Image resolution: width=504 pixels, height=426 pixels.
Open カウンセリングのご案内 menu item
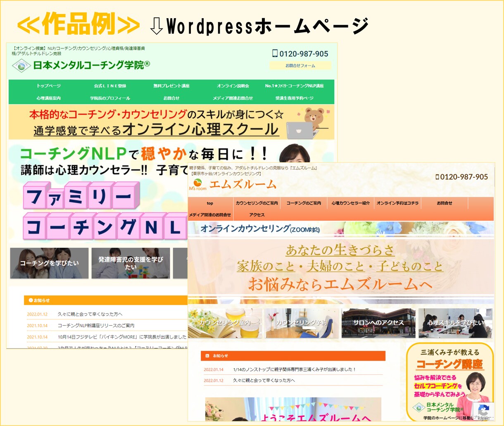(257, 203)
